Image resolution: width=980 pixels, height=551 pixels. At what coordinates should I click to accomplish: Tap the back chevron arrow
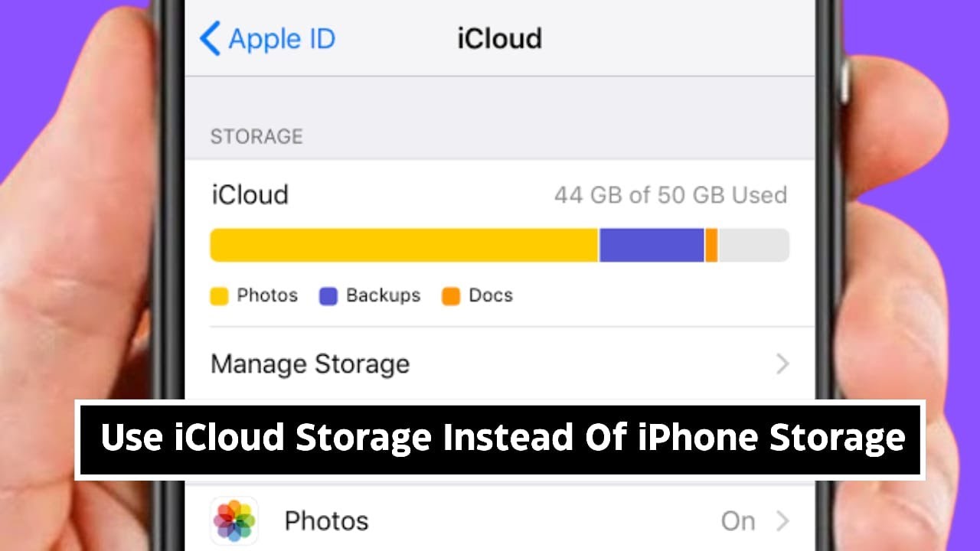pyautogui.click(x=210, y=38)
